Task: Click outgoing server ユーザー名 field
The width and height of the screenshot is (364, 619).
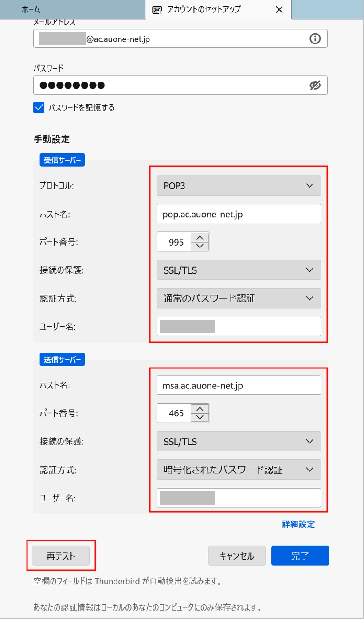Action: (x=239, y=498)
